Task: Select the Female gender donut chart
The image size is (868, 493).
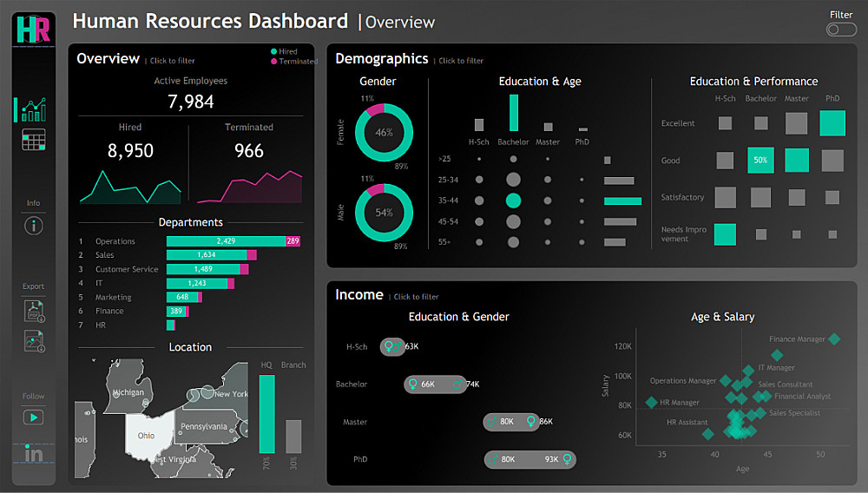Action: point(384,132)
